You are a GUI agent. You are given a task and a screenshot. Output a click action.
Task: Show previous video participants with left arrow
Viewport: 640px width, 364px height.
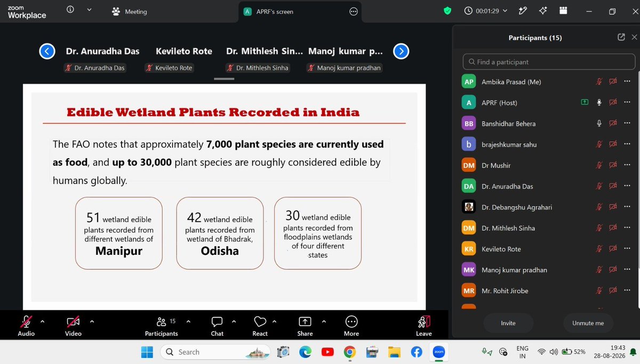point(47,51)
